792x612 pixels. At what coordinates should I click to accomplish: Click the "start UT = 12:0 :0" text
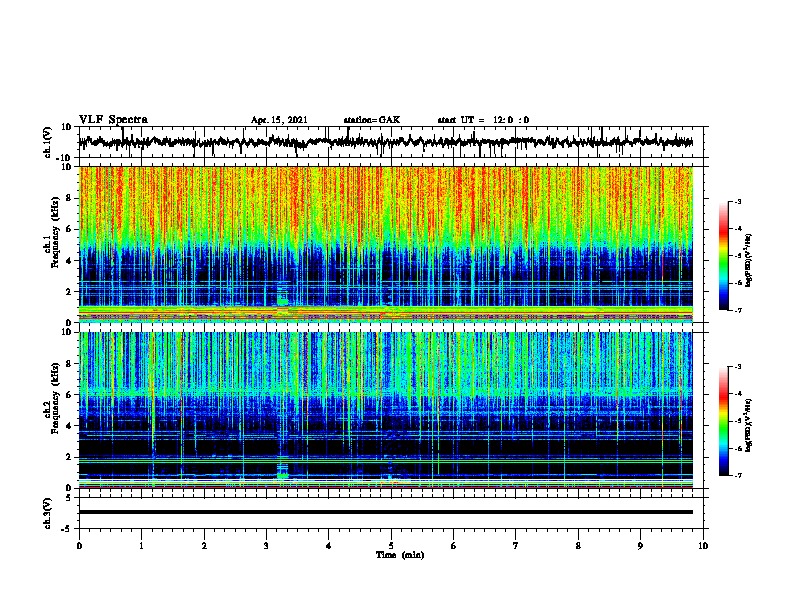483,120
